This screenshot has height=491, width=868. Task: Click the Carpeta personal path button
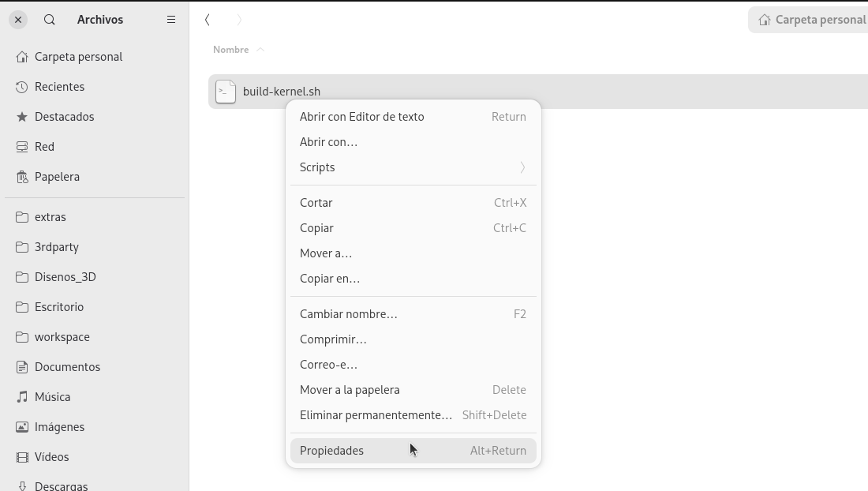(x=811, y=20)
